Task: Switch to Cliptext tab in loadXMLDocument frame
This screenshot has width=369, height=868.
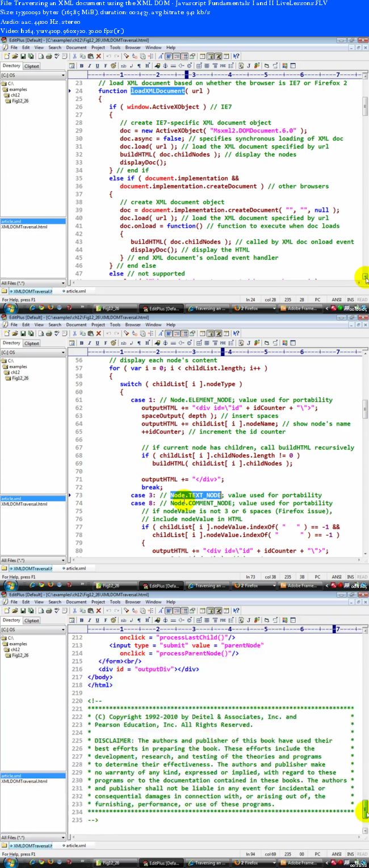Action: pos(32,66)
